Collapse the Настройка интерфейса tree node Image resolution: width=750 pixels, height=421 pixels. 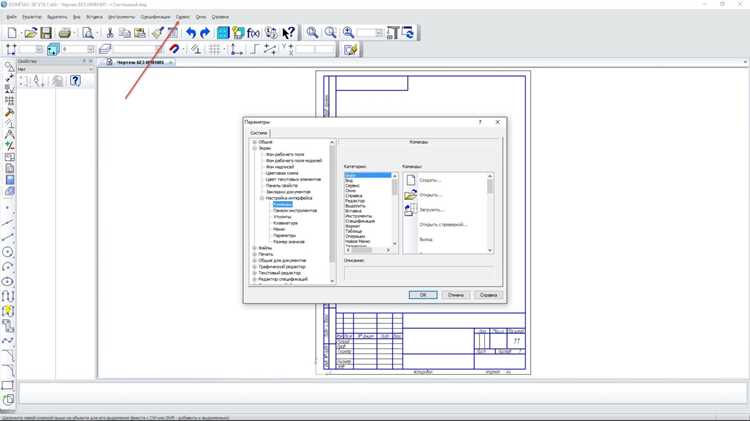262,198
